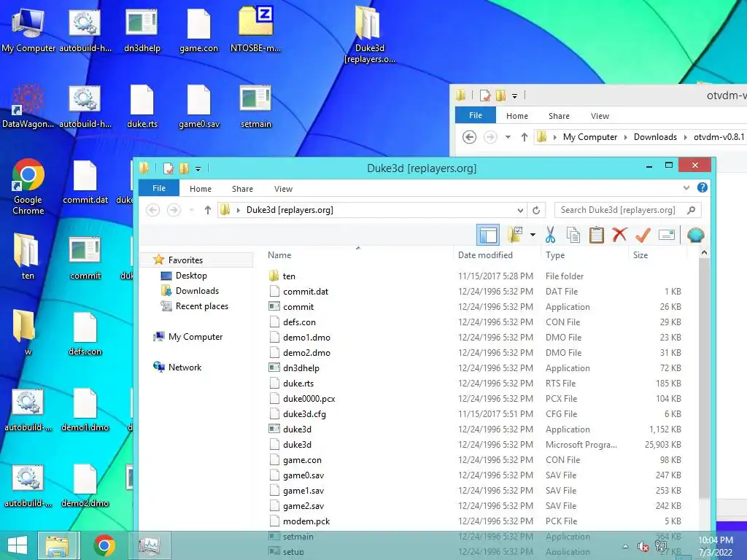The image size is (747, 560).
Task: Expand the ribbon using the chevron near help
Action: 686,187
